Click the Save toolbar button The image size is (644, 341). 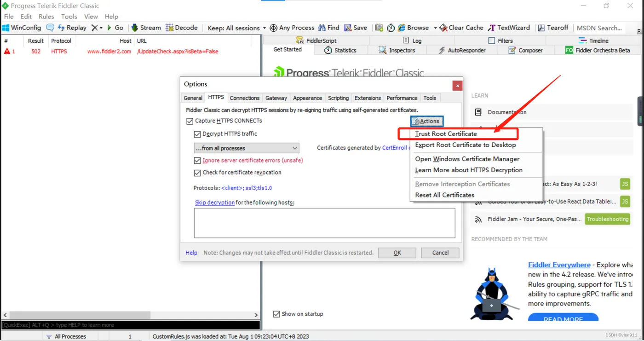356,28
